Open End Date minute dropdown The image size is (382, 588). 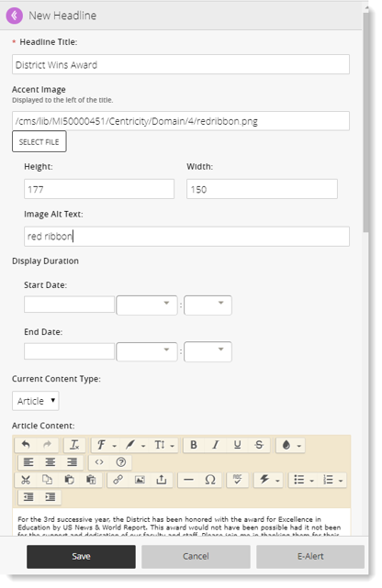click(208, 351)
